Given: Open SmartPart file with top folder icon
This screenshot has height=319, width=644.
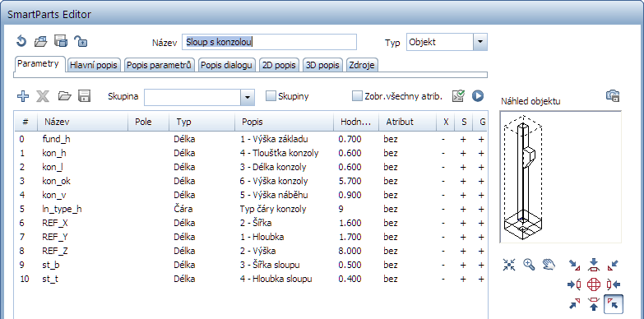Looking at the screenshot, I should point(40,41).
